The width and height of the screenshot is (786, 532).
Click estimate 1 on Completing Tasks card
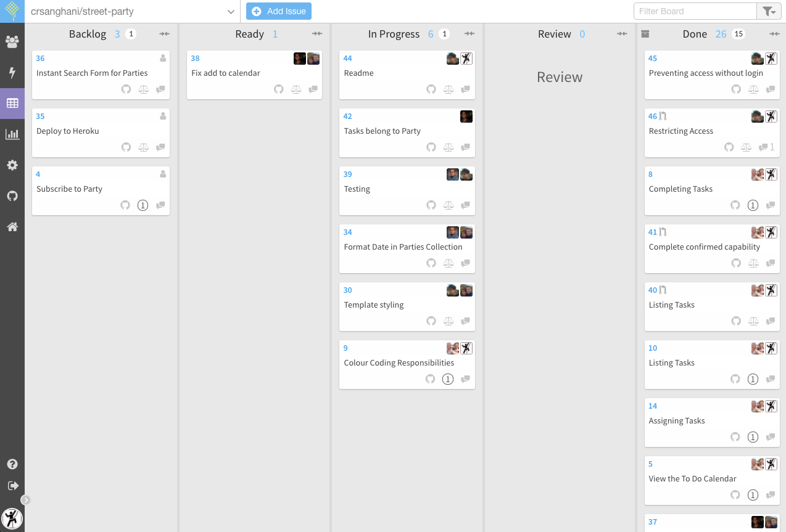(x=753, y=205)
